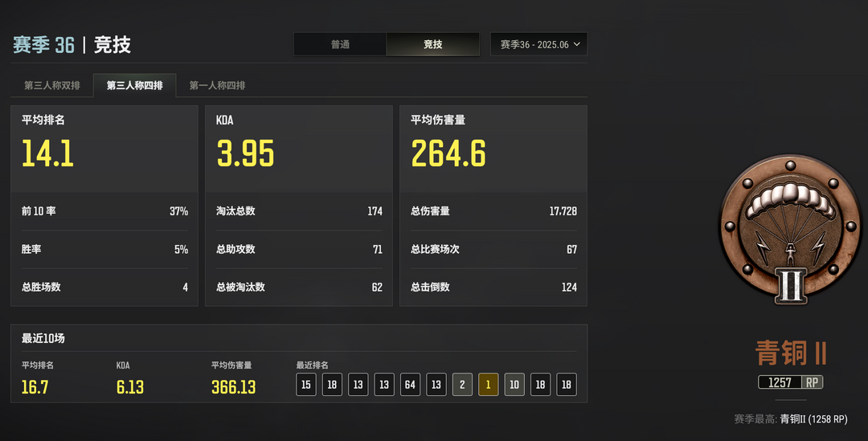The width and height of the screenshot is (868, 441).
Task: Click the 37% top-ten rate value
Action: pyautogui.click(x=178, y=211)
